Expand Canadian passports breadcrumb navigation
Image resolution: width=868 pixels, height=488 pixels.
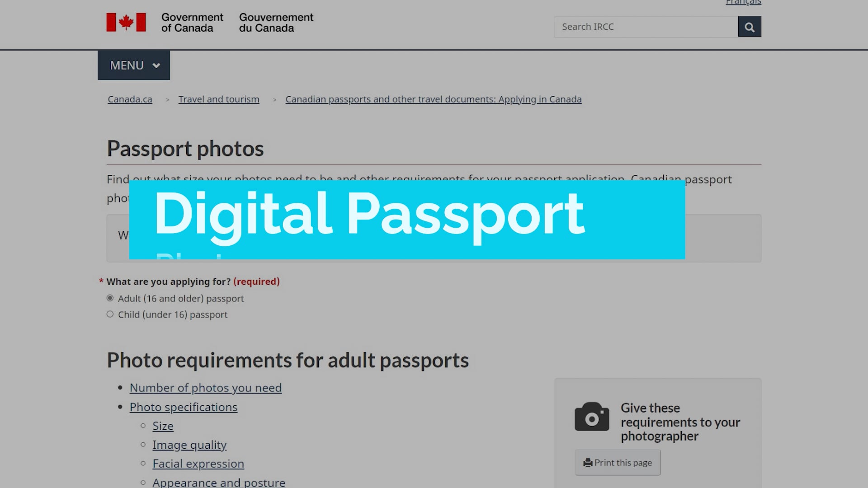pyautogui.click(x=434, y=99)
